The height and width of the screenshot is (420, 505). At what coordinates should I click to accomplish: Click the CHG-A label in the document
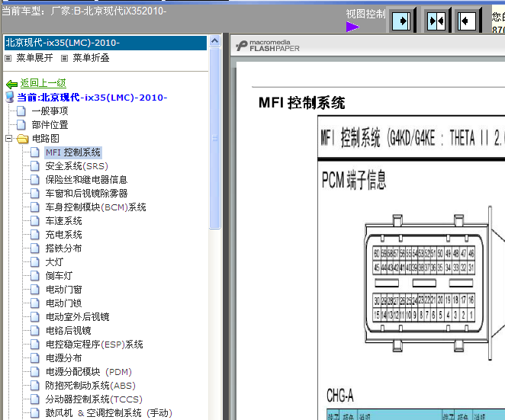pyautogui.click(x=340, y=395)
